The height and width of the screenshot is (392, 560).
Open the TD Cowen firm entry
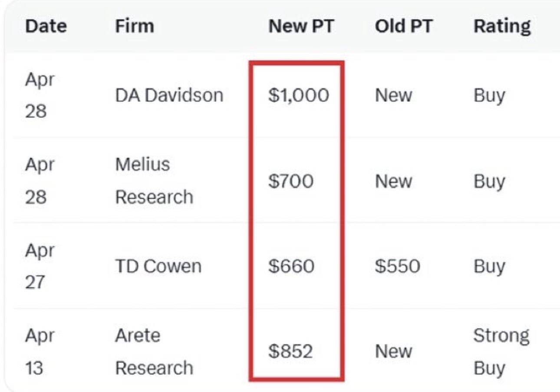(158, 266)
